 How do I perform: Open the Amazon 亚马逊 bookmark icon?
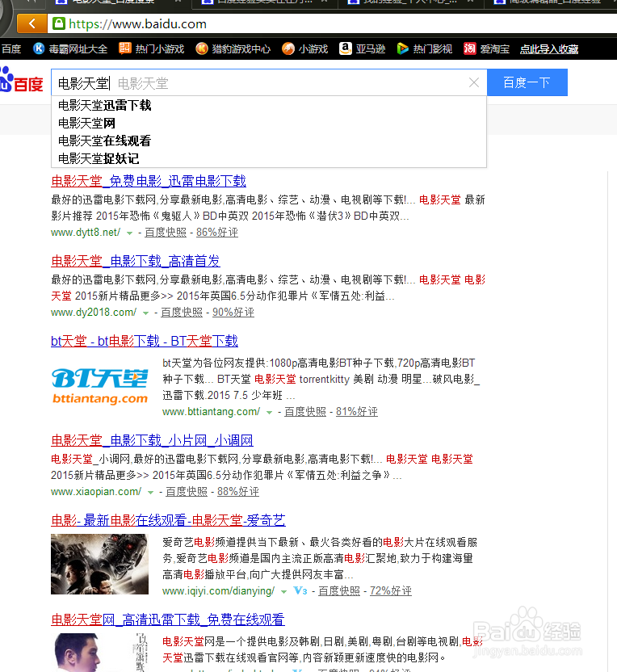[346, 48]
